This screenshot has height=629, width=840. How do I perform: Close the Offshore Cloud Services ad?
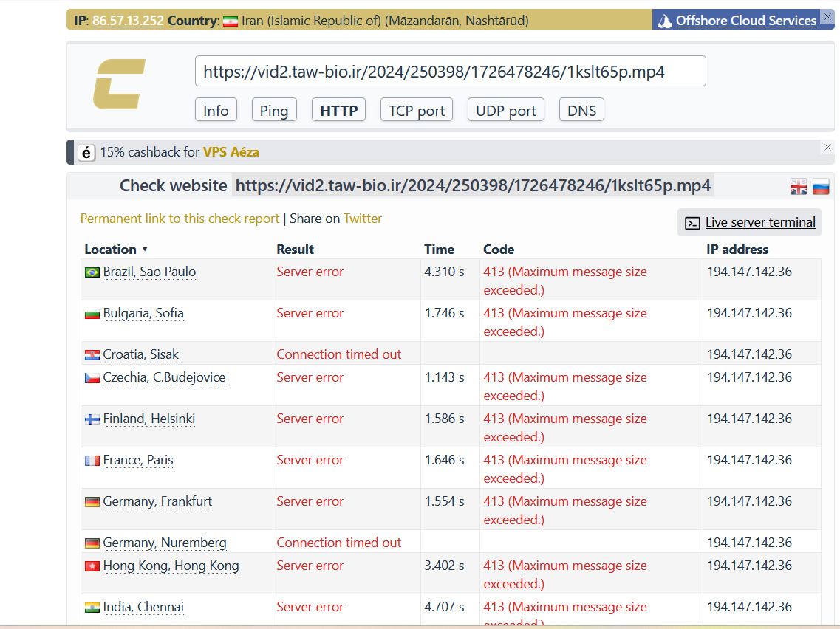coord(827,16)
